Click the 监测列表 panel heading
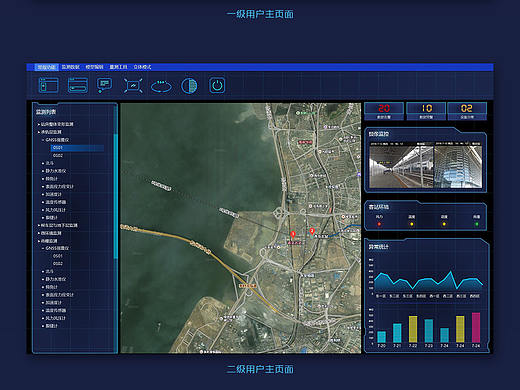The width and height of the screenshot is (520, 390). click(46, 112)
